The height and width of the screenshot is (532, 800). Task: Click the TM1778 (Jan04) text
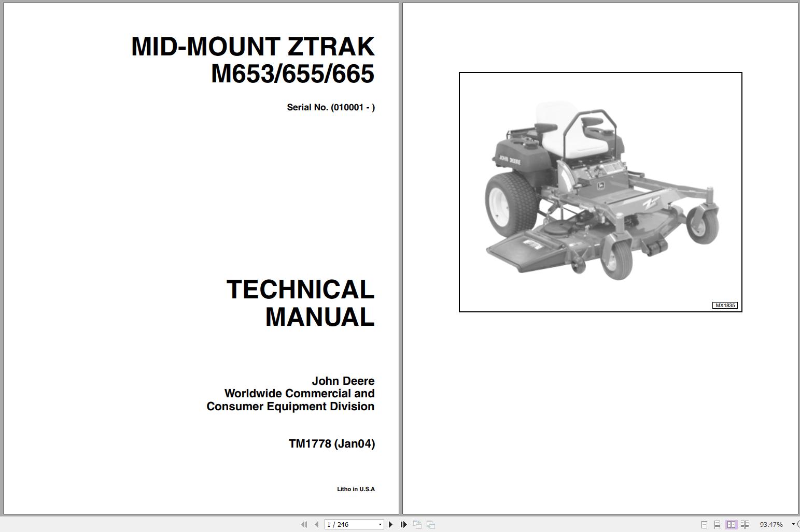click(x=332, y=443)
